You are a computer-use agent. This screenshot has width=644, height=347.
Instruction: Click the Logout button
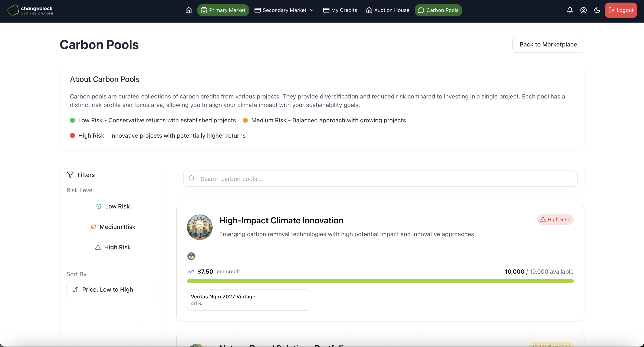pyautogui.click(x=621, y=10)
